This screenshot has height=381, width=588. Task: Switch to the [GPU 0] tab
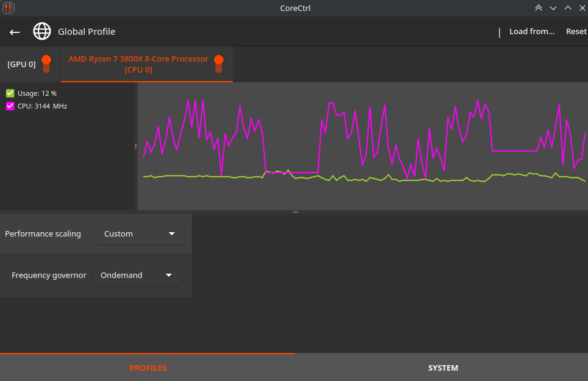[x=22, y=64]
